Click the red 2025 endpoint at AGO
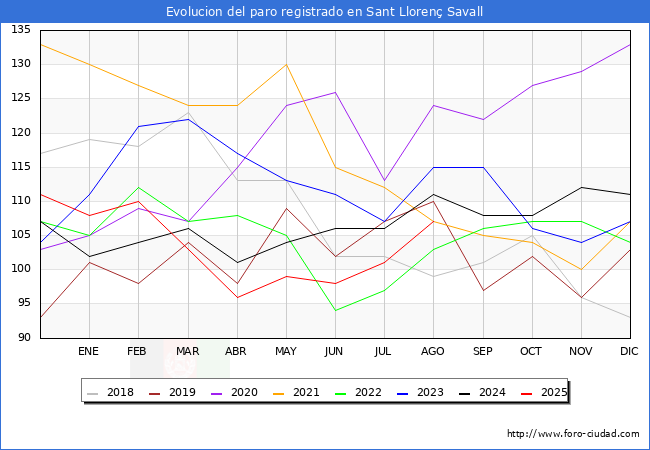This screenshot has width=650, height=450. tap(434, 221)
